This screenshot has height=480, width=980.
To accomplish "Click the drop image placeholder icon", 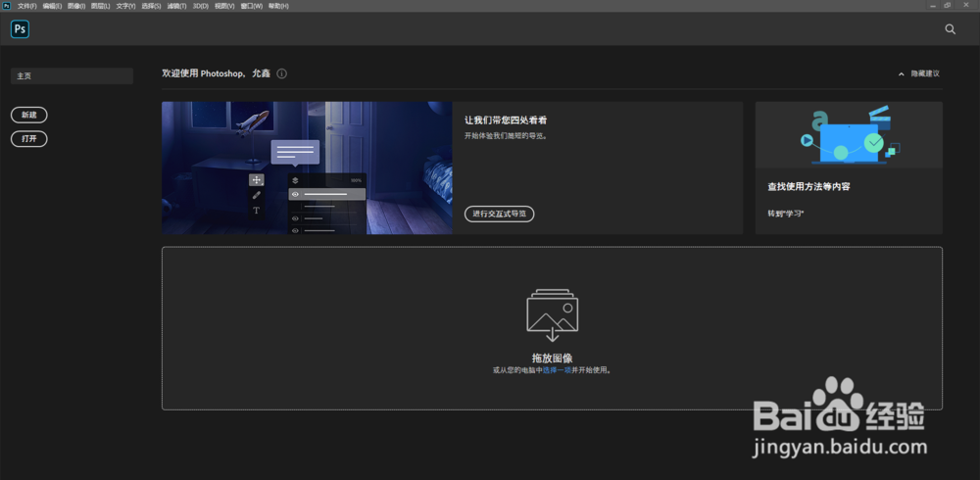I will pos(553,315).
